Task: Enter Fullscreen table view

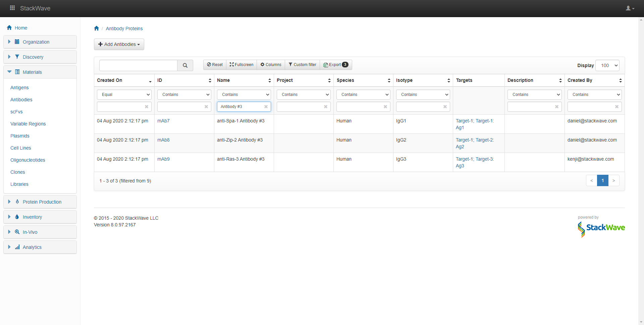Action: (241, 65)
